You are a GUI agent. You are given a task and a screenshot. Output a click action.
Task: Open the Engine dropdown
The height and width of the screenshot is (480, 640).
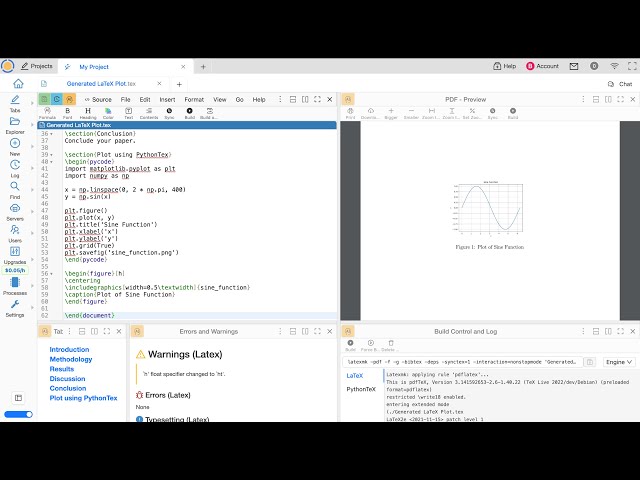[x=619, y=362]
